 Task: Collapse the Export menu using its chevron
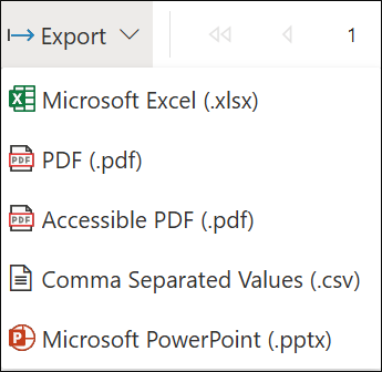click(x=129, y=34)
